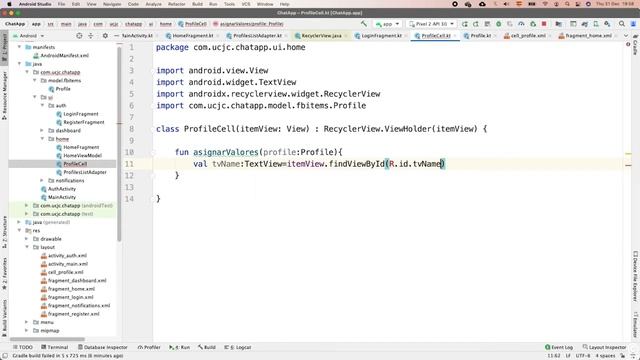Image resolution: width=640 pixels, height=360 pixels.
Task: Click the Make Project hammer icon
Action: coord(363,24)
